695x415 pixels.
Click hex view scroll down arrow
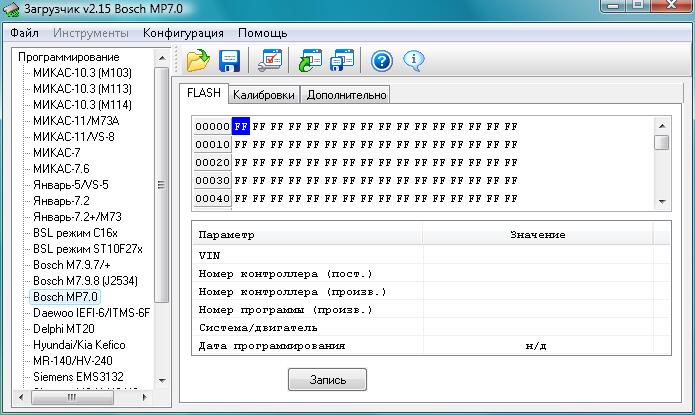click(662, 202)
